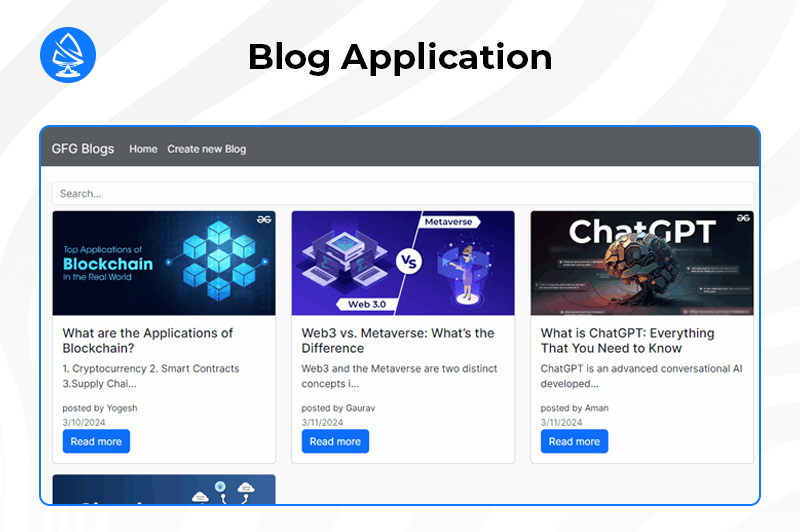Click title What are the Applications of Blockchain?
This screenshot has width=800, height=532.
click(x=147, y=341)
